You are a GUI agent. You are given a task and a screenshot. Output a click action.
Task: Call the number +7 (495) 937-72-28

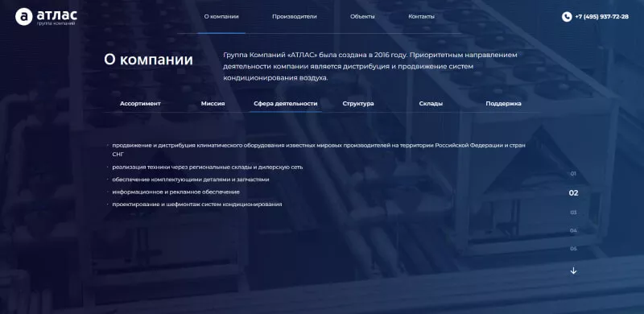click(x=601, y=17)
